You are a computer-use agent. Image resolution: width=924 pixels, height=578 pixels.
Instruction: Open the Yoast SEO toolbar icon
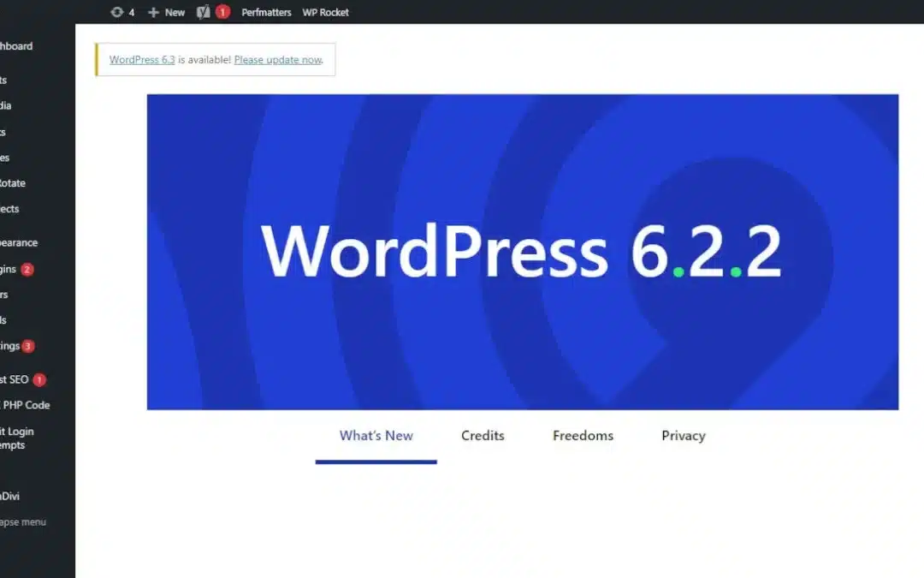[x=204, y=12]
